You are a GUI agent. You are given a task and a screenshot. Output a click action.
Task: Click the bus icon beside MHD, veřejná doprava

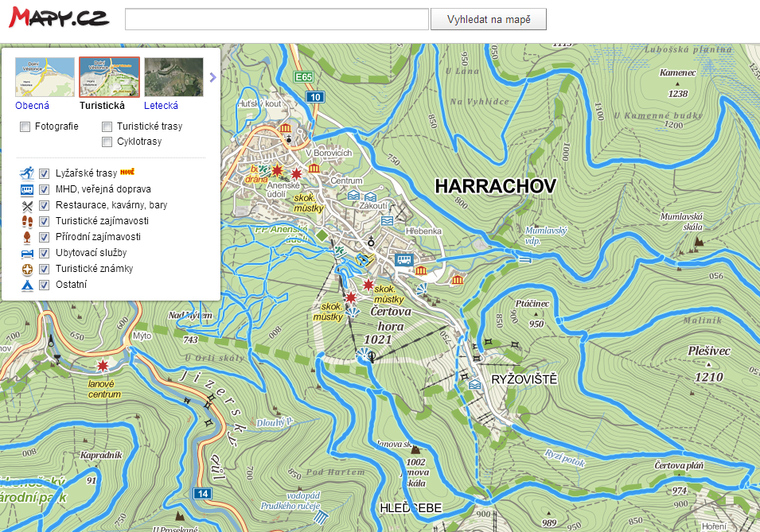click(x=28, y=189)
